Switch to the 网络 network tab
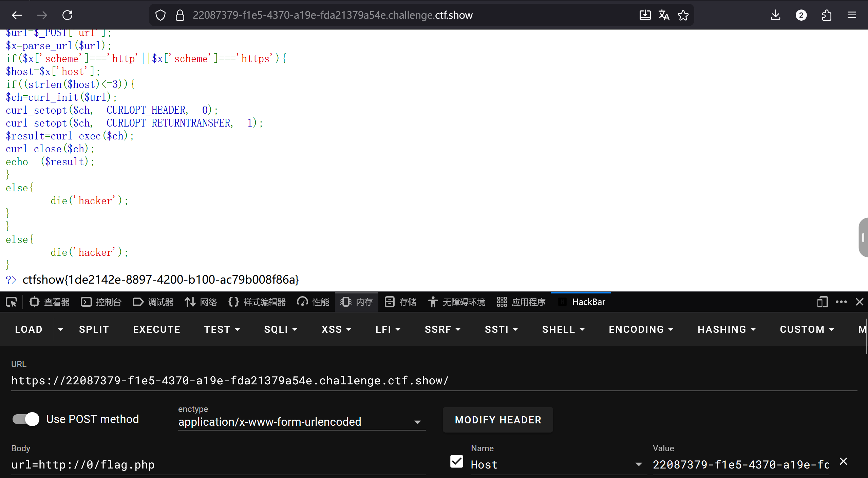This screenshot has width=868, height=478. (201, 302)
